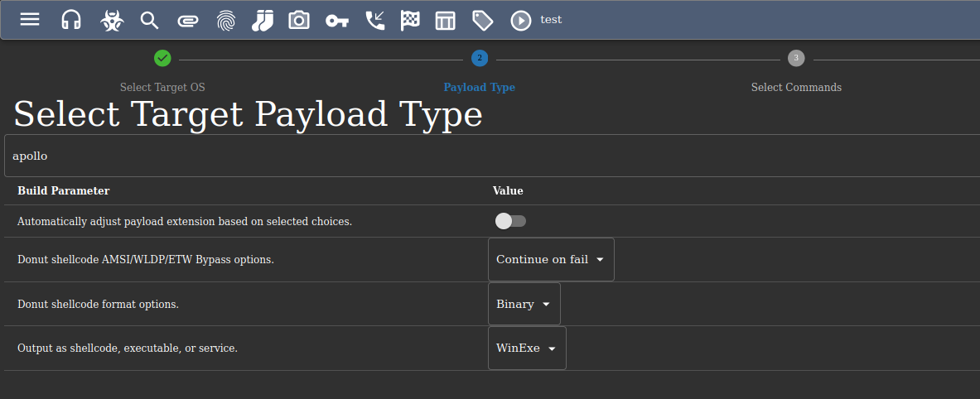
Task: Jump to Select Commands step
Action: click(796, 87)
